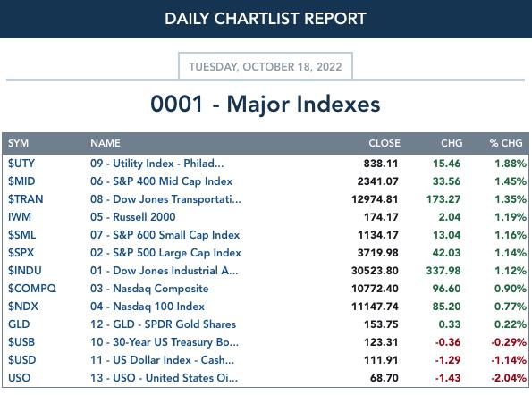The image size is (532, 395).
Task: Sort by the NAME column header
Action: pos(106,143)
